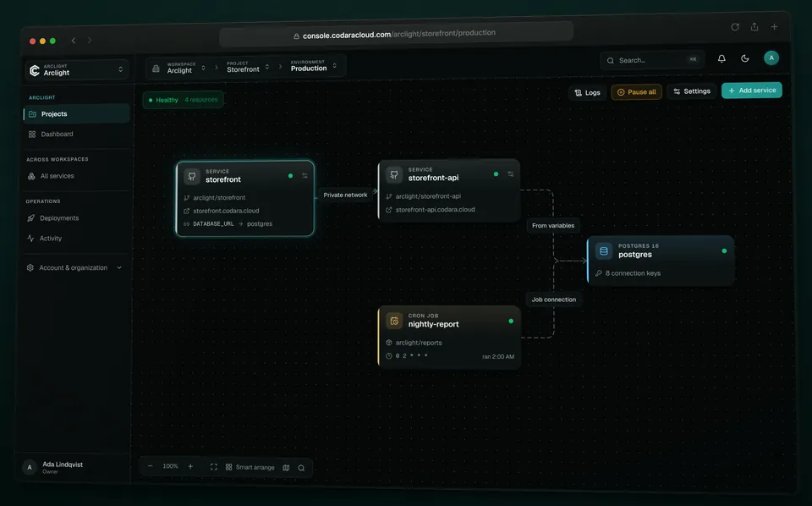Click the postgres database icon
This screenshot has width=812, height=506.
(x=603, y=251)
